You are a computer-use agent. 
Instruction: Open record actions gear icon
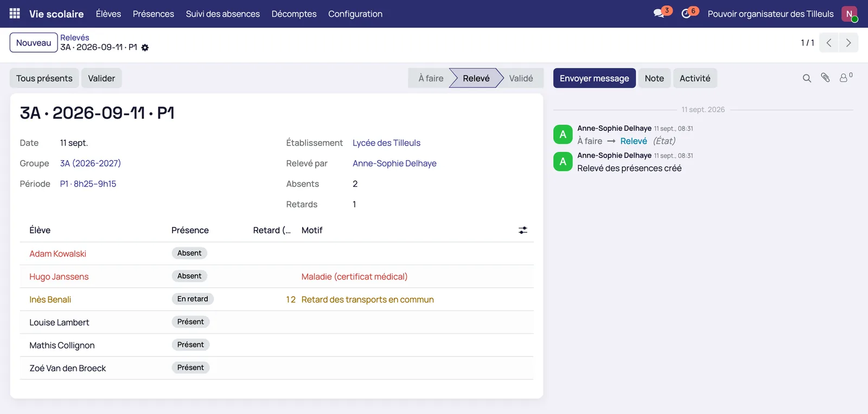click(145, 48)
